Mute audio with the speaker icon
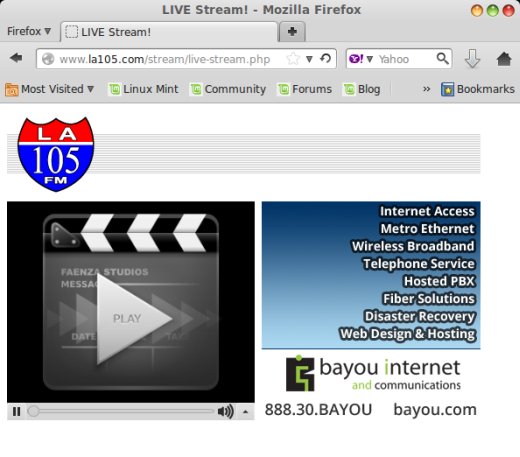Viewport: 520px width, 457px height. 225,412
